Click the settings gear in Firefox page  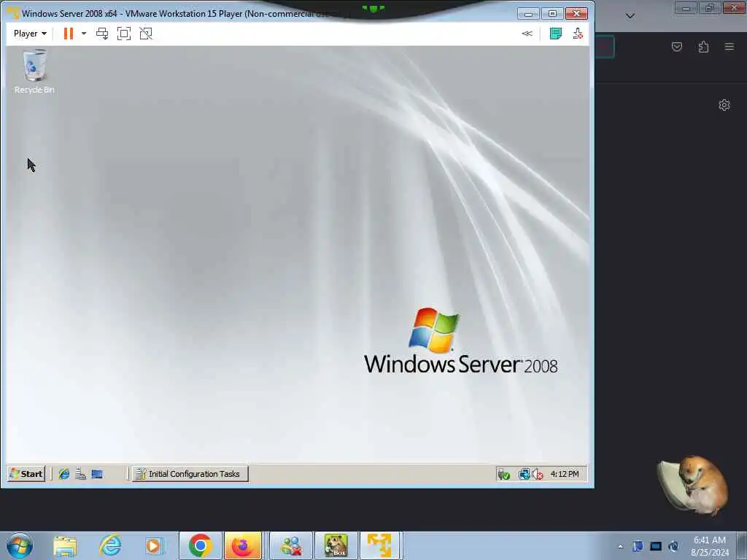coord(724,105)
